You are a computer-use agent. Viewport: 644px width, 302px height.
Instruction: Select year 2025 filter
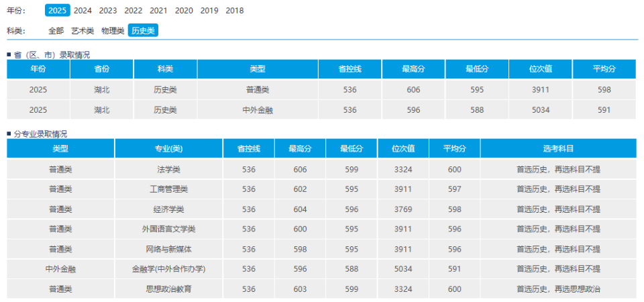click(58, 10)
